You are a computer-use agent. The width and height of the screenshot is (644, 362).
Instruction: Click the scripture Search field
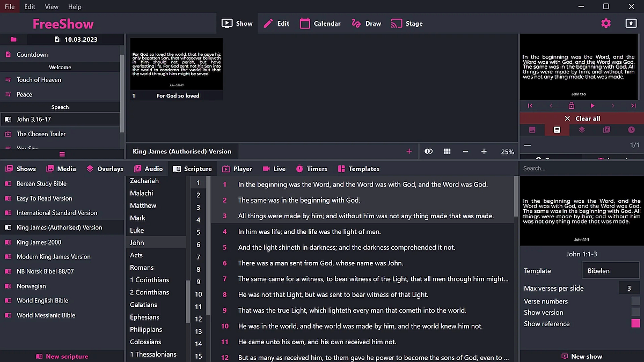coord(582,168)
